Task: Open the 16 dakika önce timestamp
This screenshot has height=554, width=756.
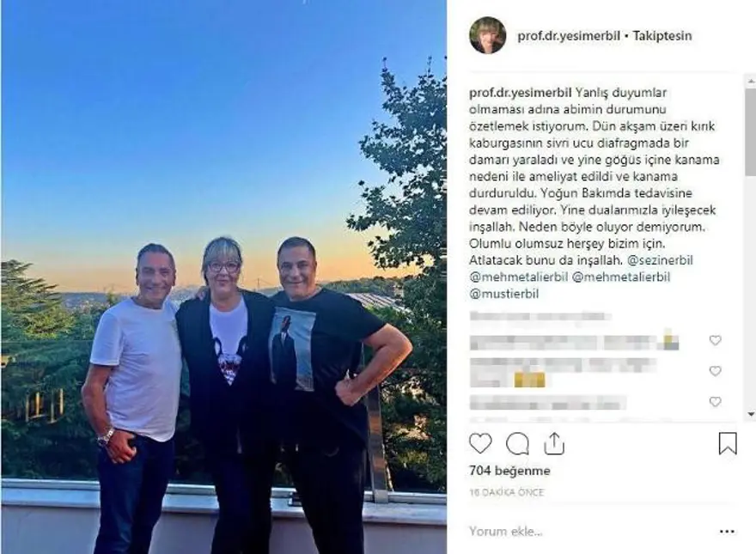Action: (506, 492)
